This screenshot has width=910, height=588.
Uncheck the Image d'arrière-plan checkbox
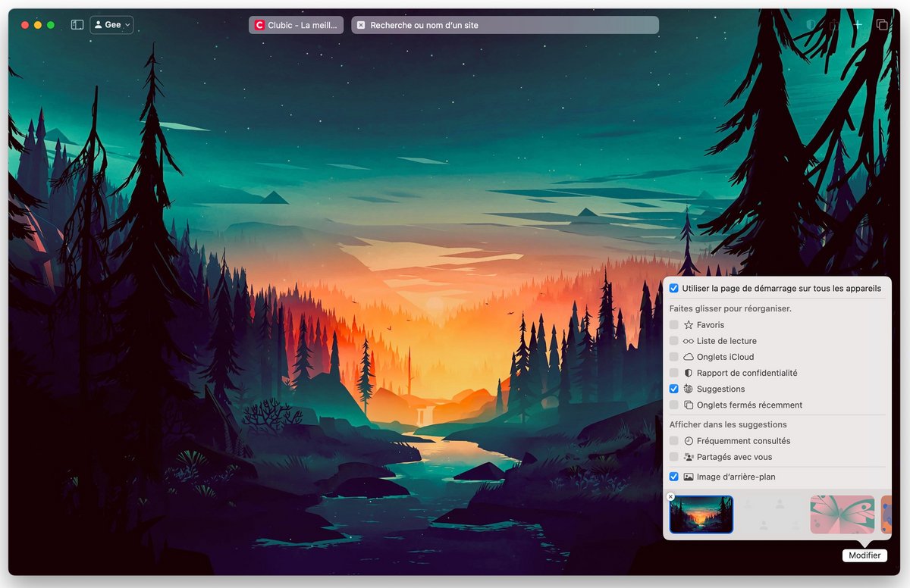[674, 477]
